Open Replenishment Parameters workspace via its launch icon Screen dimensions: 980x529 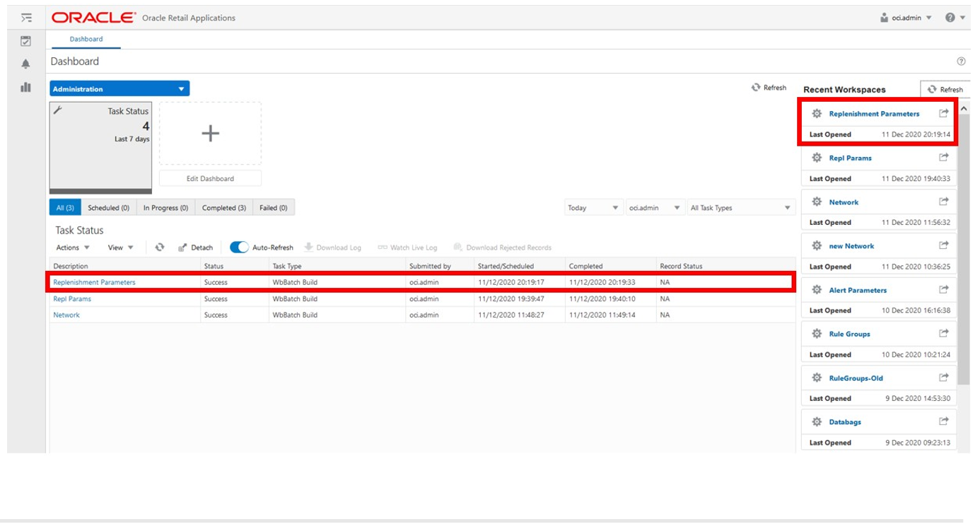pos(943,114)
